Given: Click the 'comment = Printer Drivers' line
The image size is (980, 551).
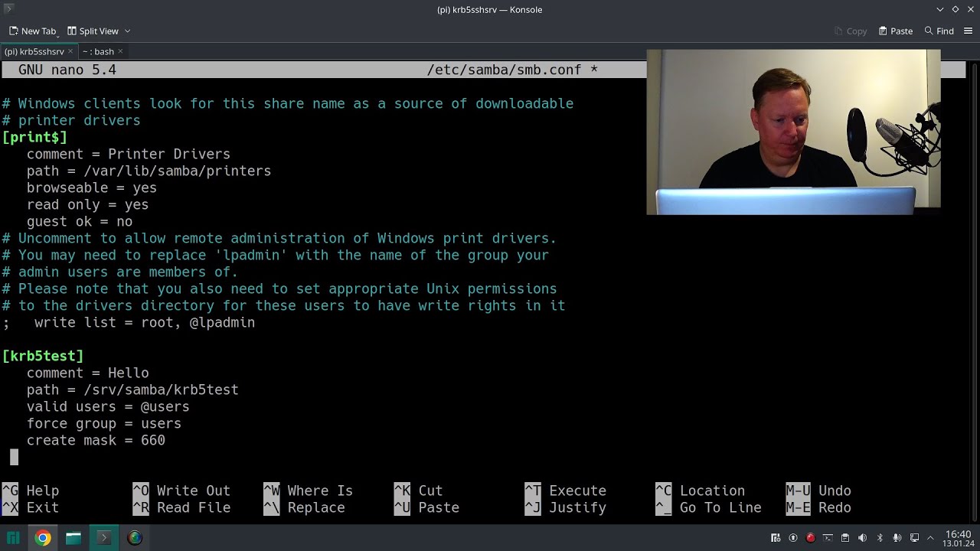Looking at the screenshot, I should (129, 154).
